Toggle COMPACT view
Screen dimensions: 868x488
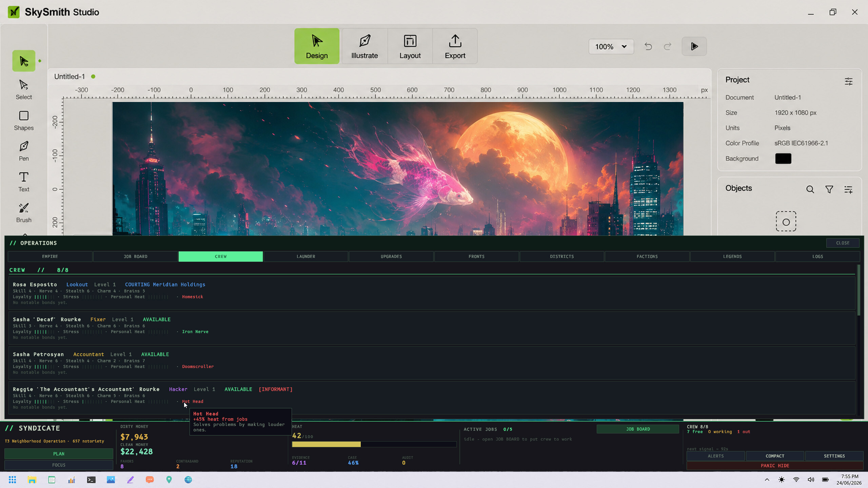coord(775,456)
